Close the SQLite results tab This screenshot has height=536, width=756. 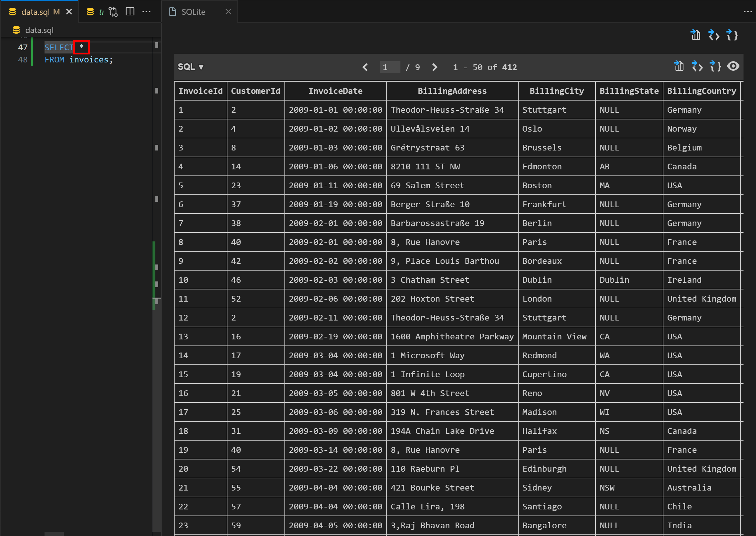tap(228, 12)
